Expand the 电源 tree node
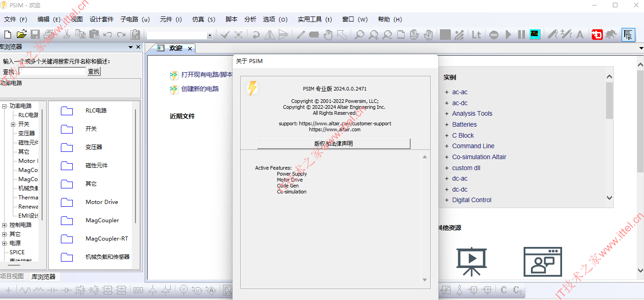The image size is (644, 300). pyautogui.click(x=5, y=243)
